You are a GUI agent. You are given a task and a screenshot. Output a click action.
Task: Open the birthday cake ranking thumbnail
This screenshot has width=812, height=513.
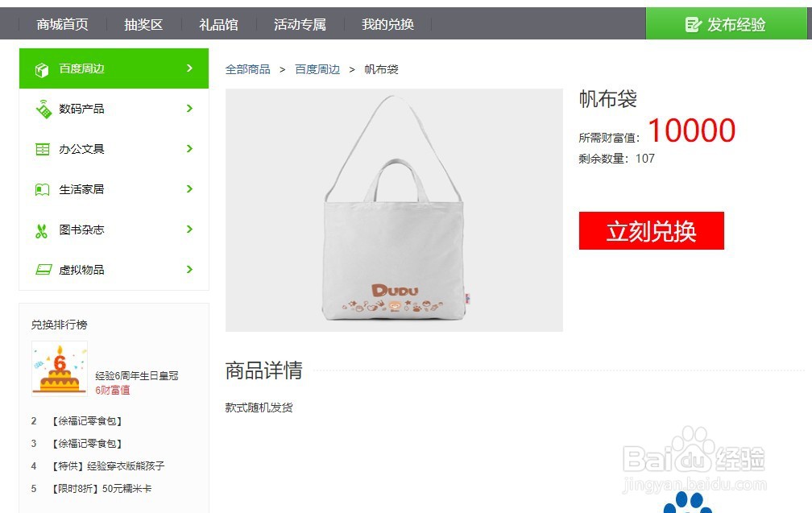[x=60, y=369]
